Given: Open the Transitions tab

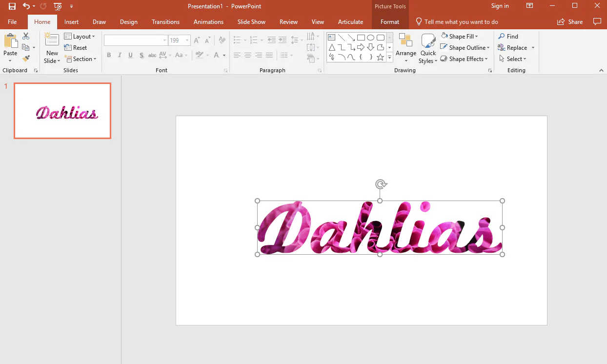Looking at the screenshot, I should [165, 22].
